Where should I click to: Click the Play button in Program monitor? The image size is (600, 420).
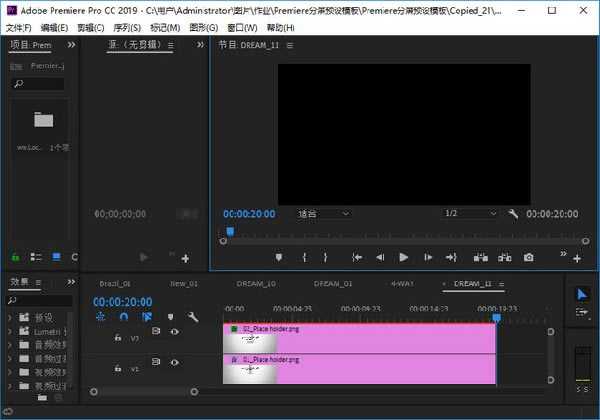404,257
